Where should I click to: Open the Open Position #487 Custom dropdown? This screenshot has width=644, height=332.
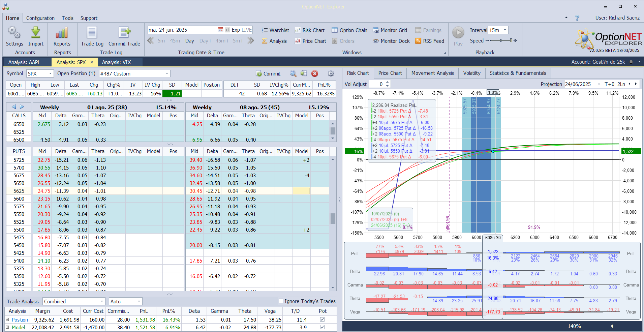(x=167, y=73)
